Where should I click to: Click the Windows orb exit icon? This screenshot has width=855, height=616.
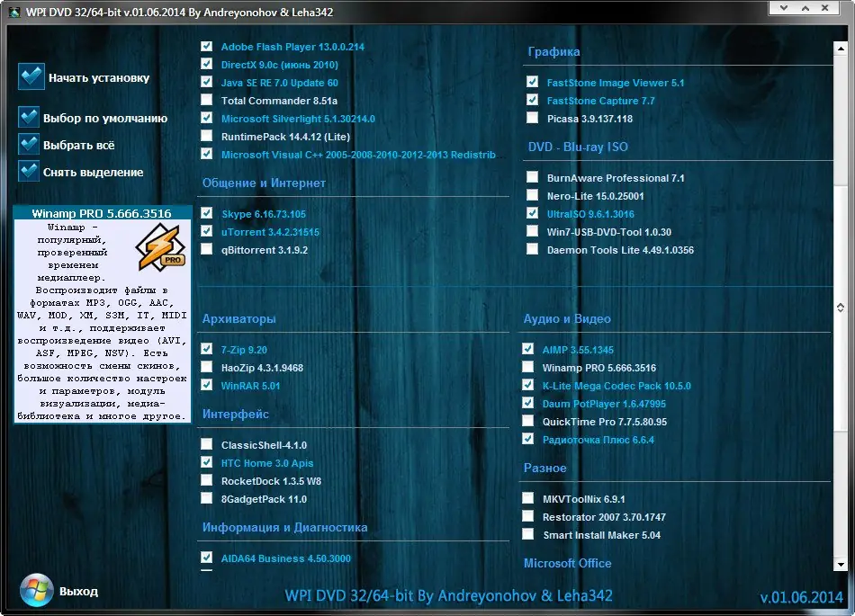tap(37, 590)
